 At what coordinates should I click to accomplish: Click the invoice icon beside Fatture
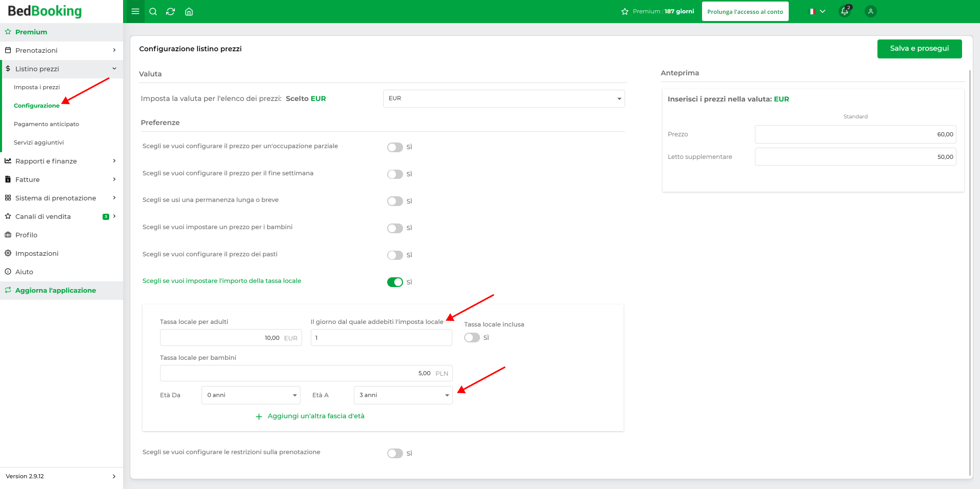click(8, 179)
